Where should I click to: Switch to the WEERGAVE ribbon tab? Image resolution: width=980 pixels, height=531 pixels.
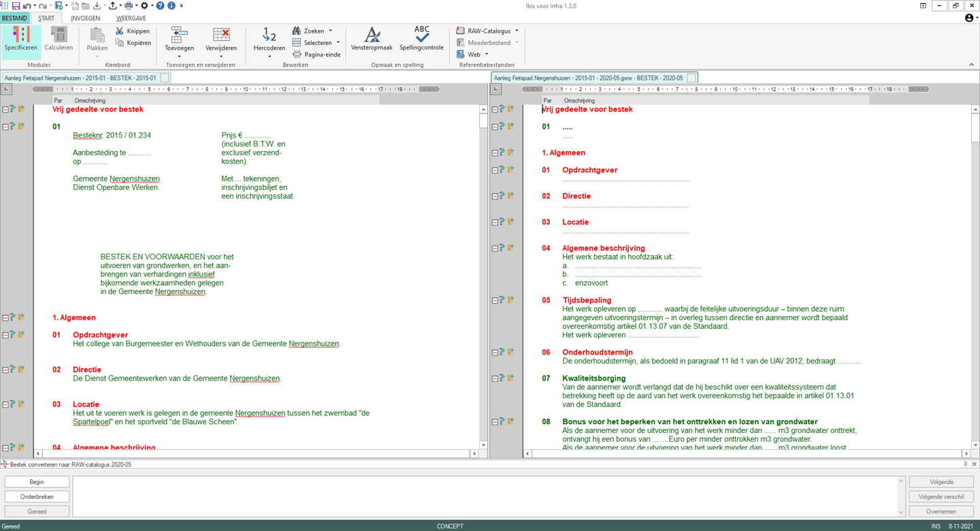coord(131,18)
